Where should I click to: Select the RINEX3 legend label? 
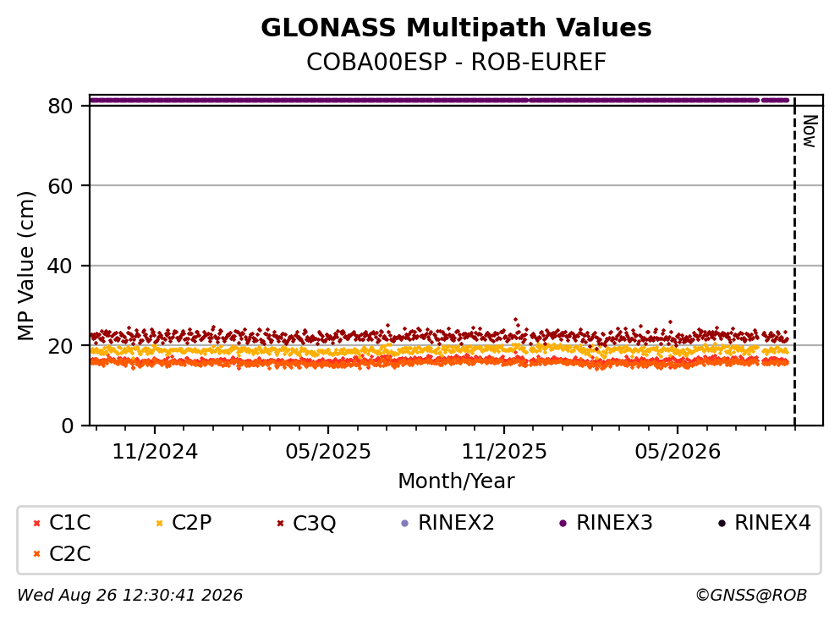tap(614, 522)
